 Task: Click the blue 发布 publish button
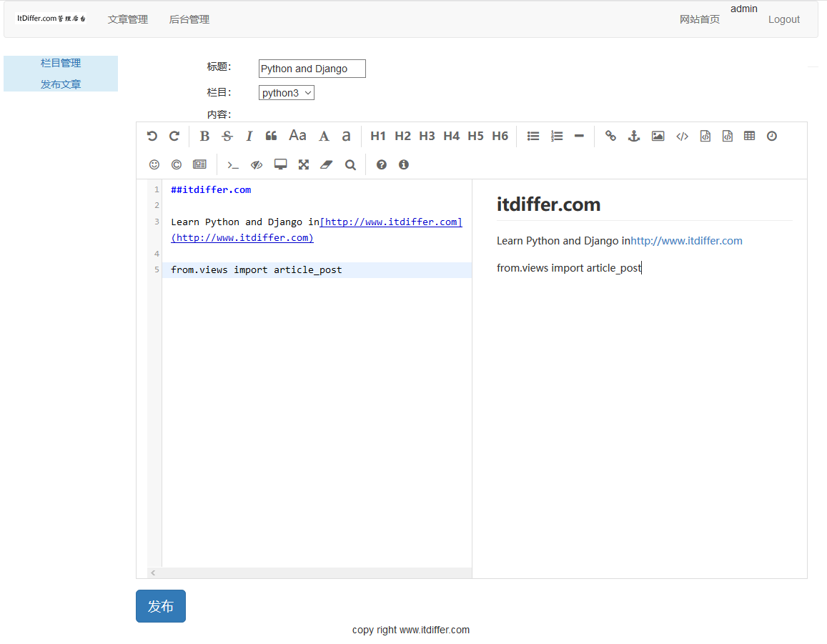[161, 606]
